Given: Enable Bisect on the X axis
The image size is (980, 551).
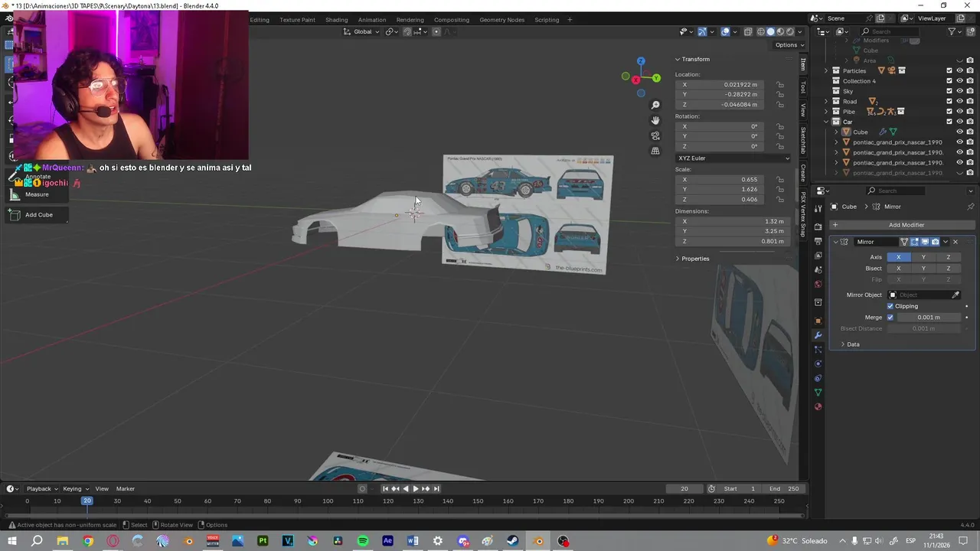Looking at the screenshot, I should click(x=899, y=269).
